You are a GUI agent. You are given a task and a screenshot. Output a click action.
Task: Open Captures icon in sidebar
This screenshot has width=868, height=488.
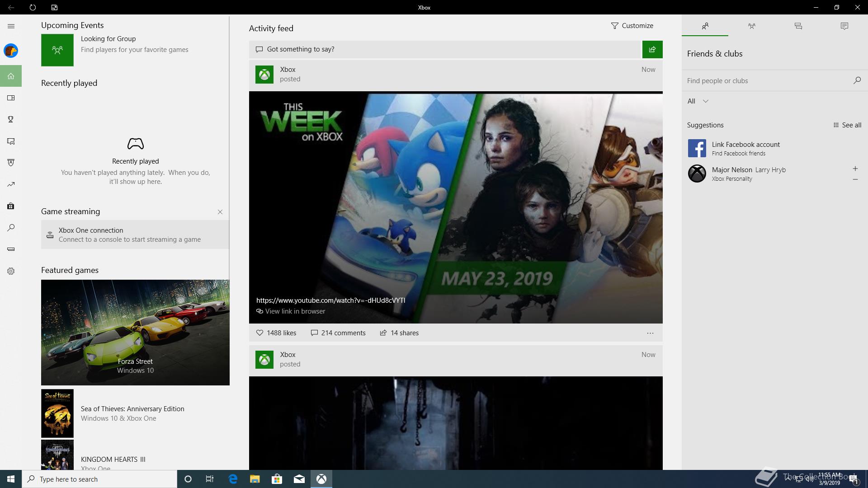tap(11, 141)
